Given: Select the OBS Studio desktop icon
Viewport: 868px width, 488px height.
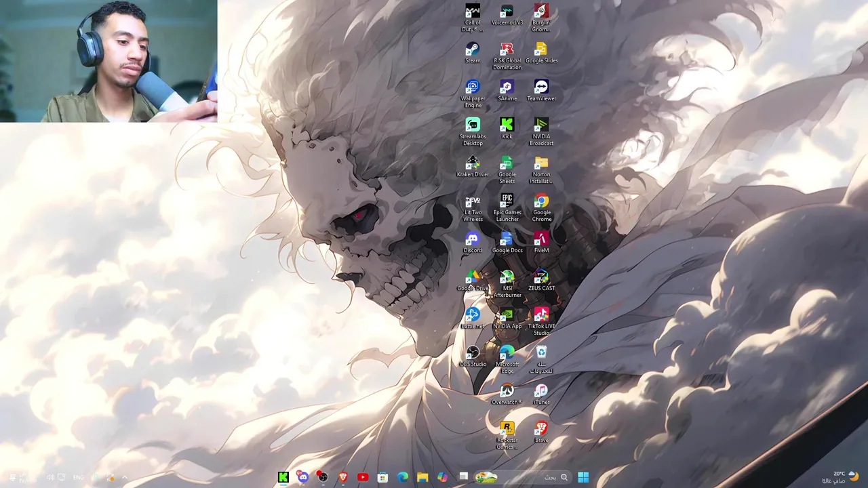Looking at the screenshot, I should pyautogui.click(x=473, y=357).
